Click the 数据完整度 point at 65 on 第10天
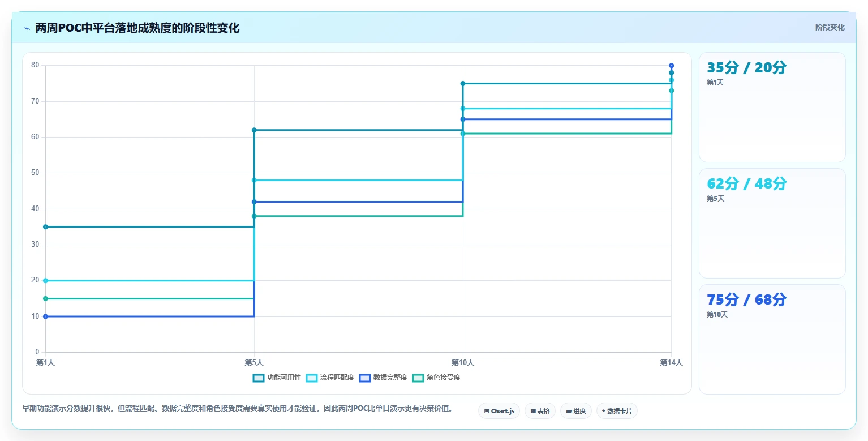This screenshot has height=441, width=868. (x=463, y=119)
